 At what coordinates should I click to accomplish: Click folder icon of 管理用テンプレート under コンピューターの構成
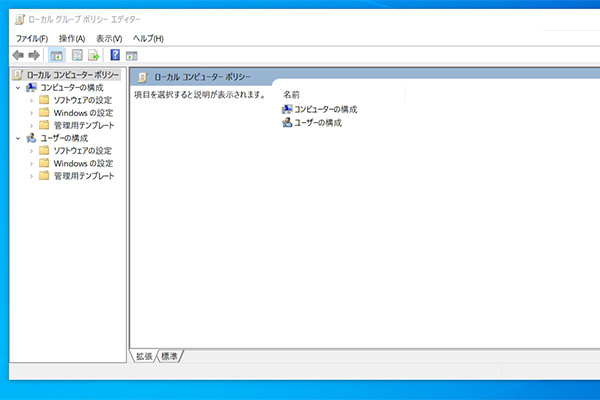pyautogui.click(x=44, y=125)
